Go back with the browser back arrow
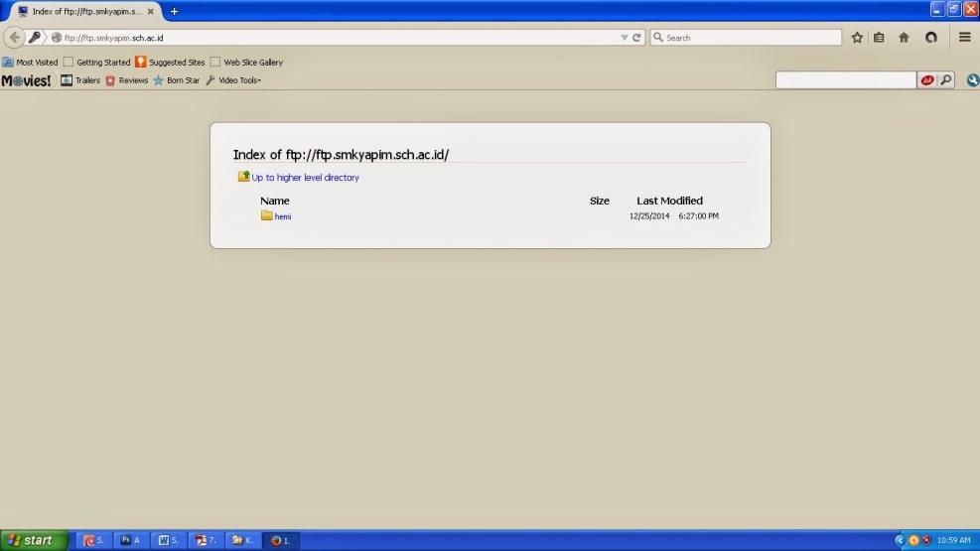 pos(14,38)
